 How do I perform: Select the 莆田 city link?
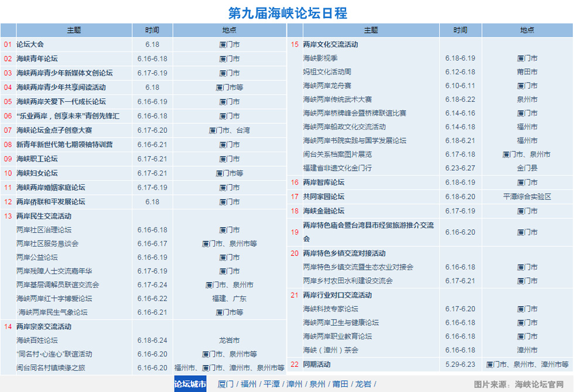[x=340, y=384]
